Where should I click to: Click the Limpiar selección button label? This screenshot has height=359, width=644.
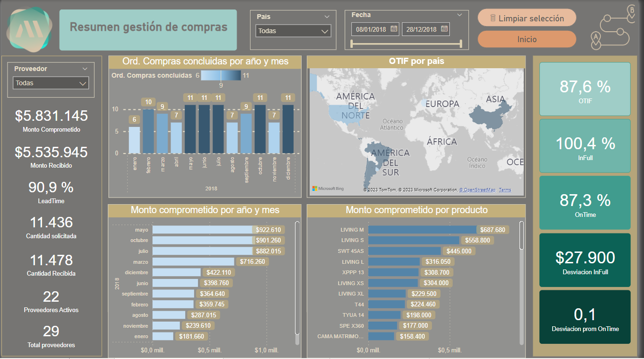[531, 18]
